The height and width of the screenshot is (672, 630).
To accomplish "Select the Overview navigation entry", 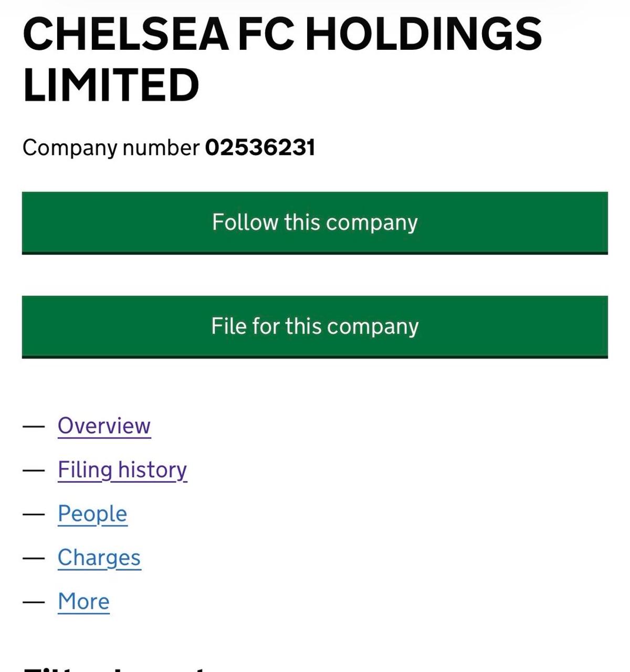I will pos(103,426).
